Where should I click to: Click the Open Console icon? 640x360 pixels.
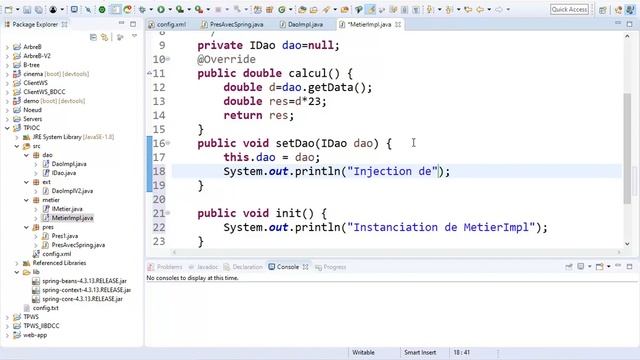point(599,267)
